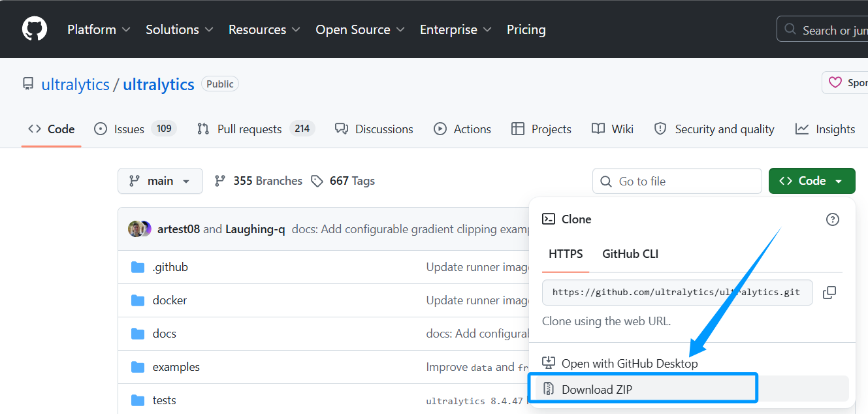
Task: Open the main branch selector dropdown
Action: tap(160, 181)
